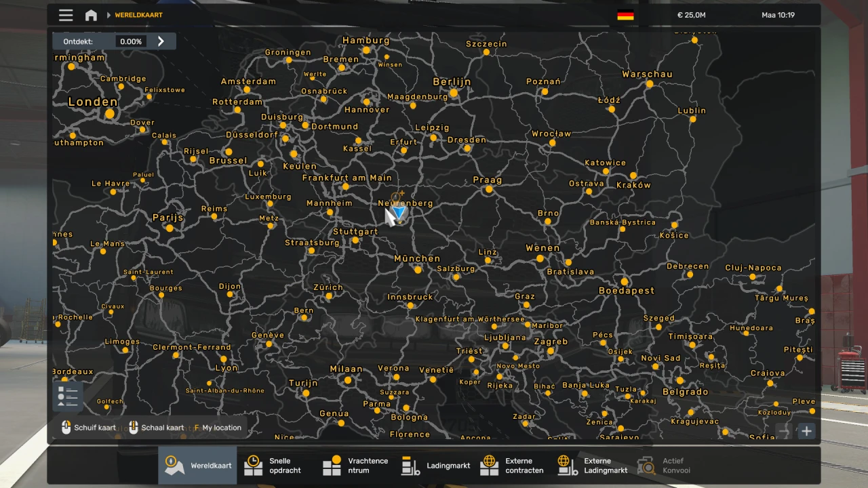868x488 pixels.
Task: Select the Londen city marker
Action: (110, 114)
